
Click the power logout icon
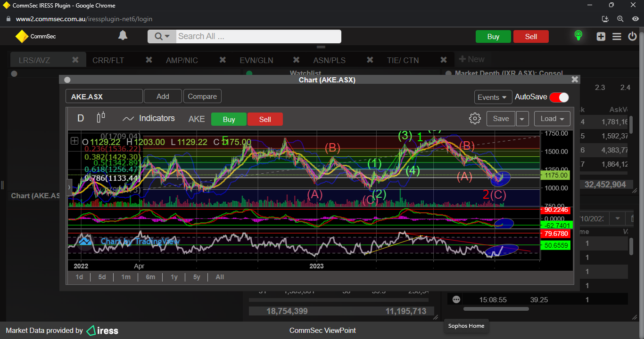[633, 36]
